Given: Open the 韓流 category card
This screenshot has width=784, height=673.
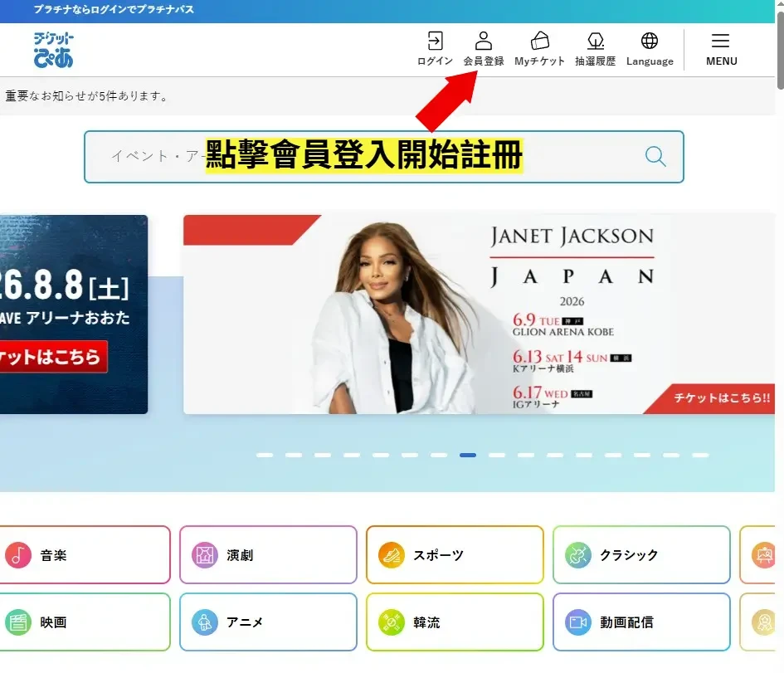Looking at the screenshot, I should (x=455, y=622).
